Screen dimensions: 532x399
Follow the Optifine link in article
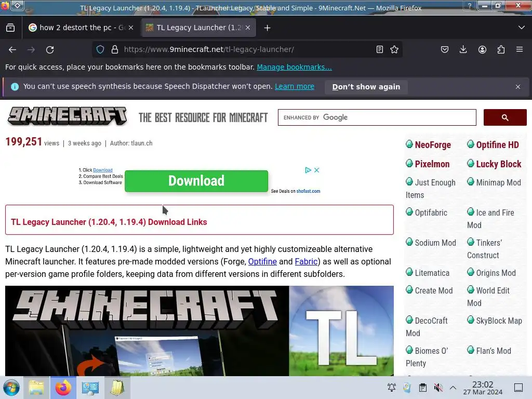(x=262, y=262)
